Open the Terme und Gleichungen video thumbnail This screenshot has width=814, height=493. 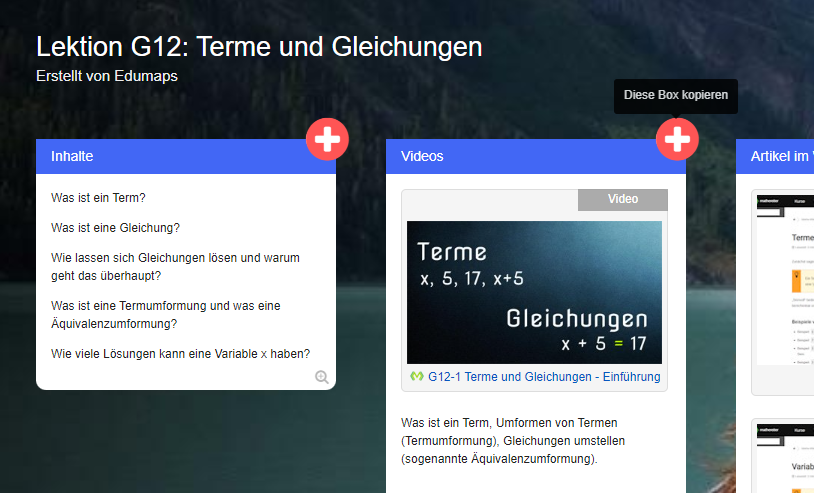[534, 292]
